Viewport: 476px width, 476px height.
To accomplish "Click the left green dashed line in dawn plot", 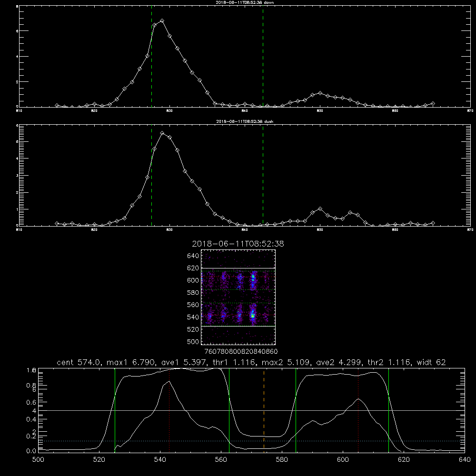I will point(151,57).
